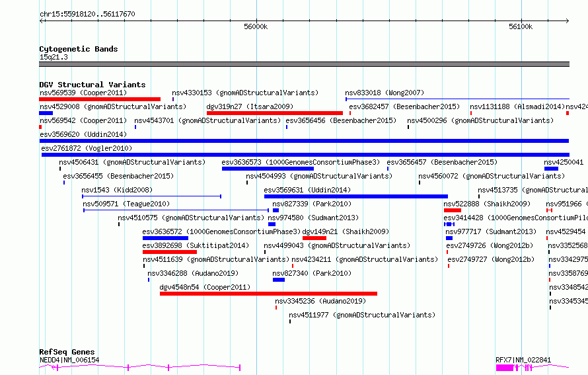The image size is (588, 375).
Task: Select red bar under dgv149n21 (Shaikh2009)
Action: coord(314,238)
